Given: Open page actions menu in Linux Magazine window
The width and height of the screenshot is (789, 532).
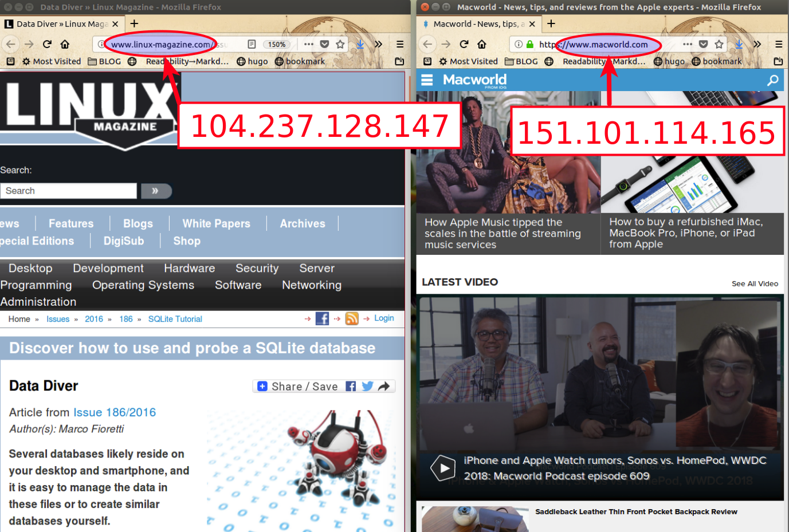Looking at the screenshot, I should (309, 44).
